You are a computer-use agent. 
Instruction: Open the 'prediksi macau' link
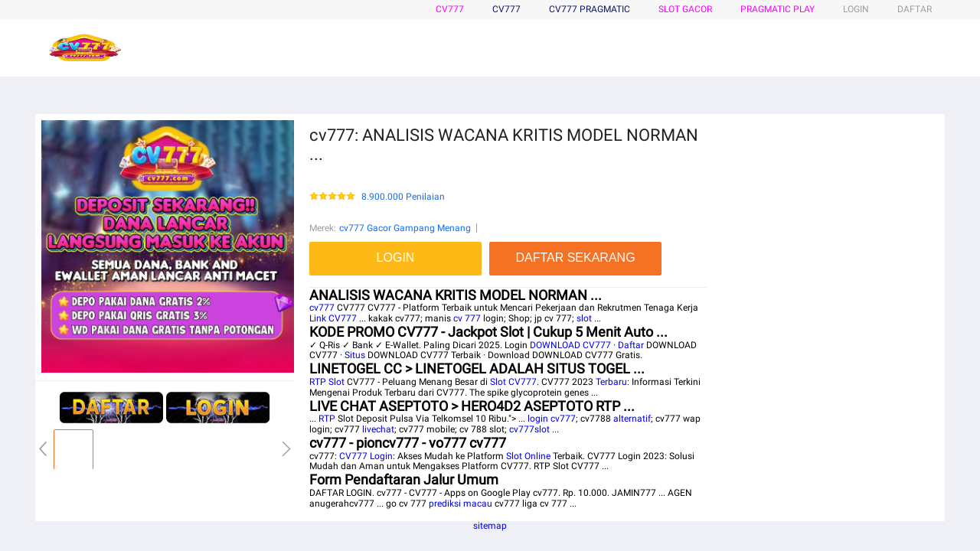tap(460, 504)
